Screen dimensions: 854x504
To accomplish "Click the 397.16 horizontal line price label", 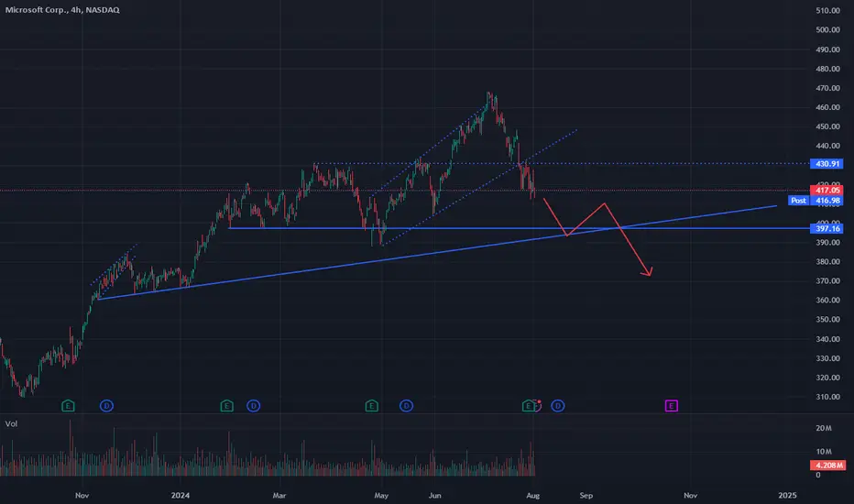I will (827, 228).
